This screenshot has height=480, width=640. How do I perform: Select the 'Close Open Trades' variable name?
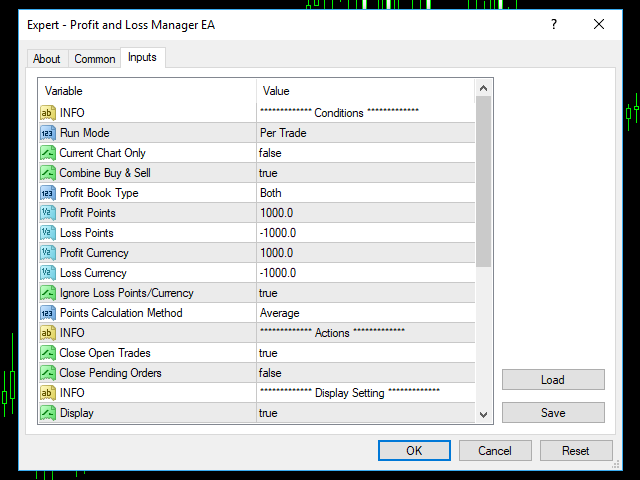tap(105, 353)
